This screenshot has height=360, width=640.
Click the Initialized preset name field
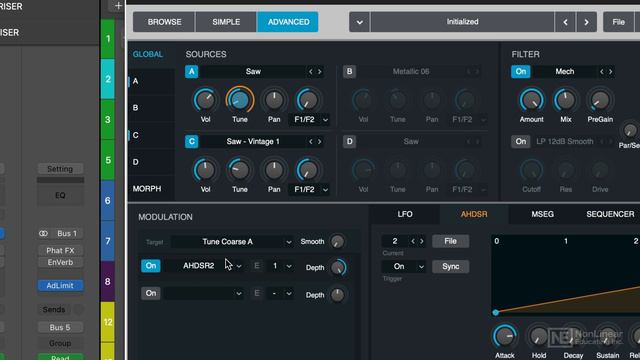pos(462,22)
